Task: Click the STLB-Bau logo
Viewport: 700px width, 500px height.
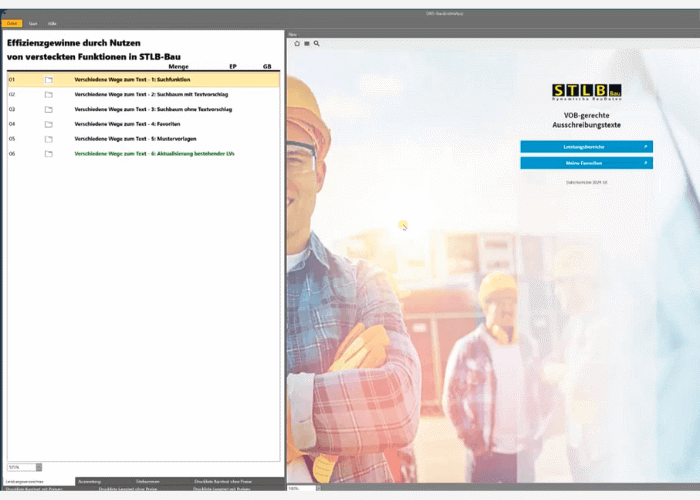Action: click(586, 92)
